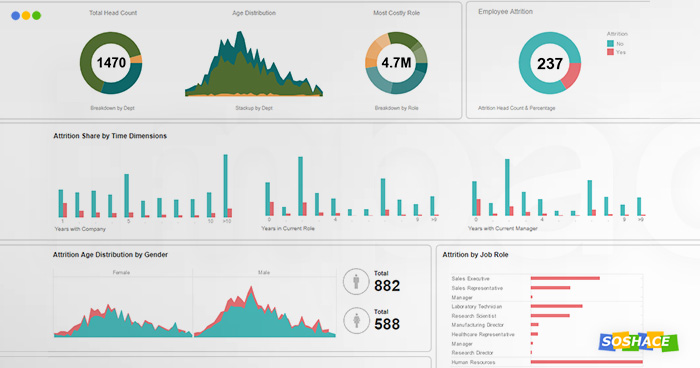The height and width of the screenshot is (368, 700).
Task: Select the Human Resources row label
Action: [x=473, y=362]
